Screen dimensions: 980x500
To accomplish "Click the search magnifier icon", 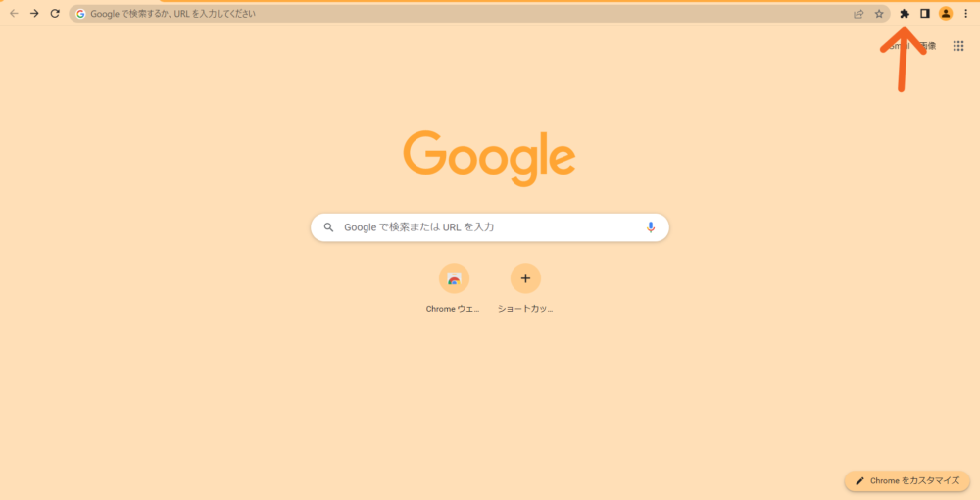I will [328, 227].
